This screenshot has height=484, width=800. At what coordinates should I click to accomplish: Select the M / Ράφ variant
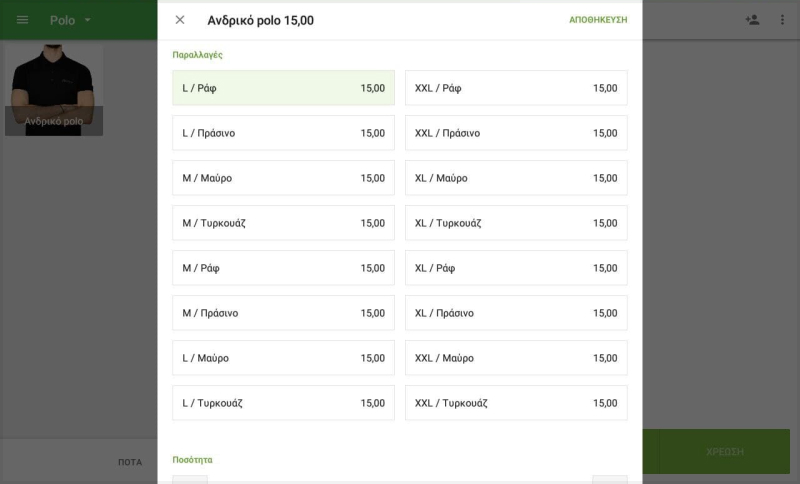pos(283,268)
